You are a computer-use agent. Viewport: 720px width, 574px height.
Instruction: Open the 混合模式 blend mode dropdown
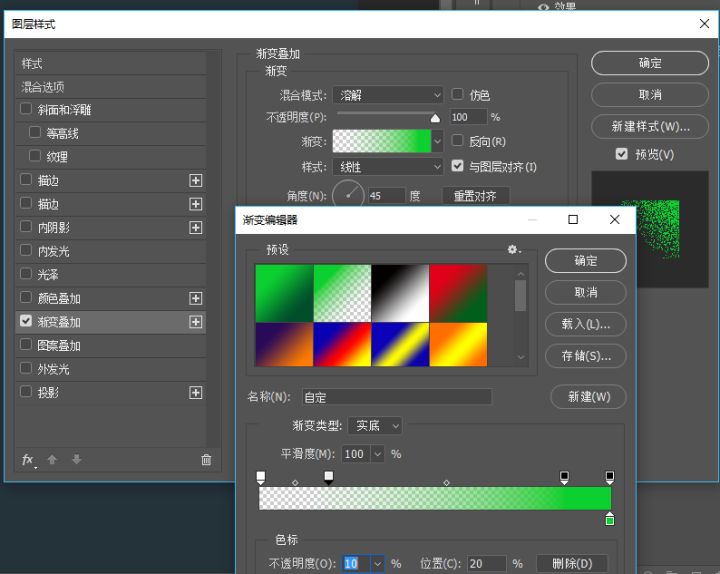388,95
